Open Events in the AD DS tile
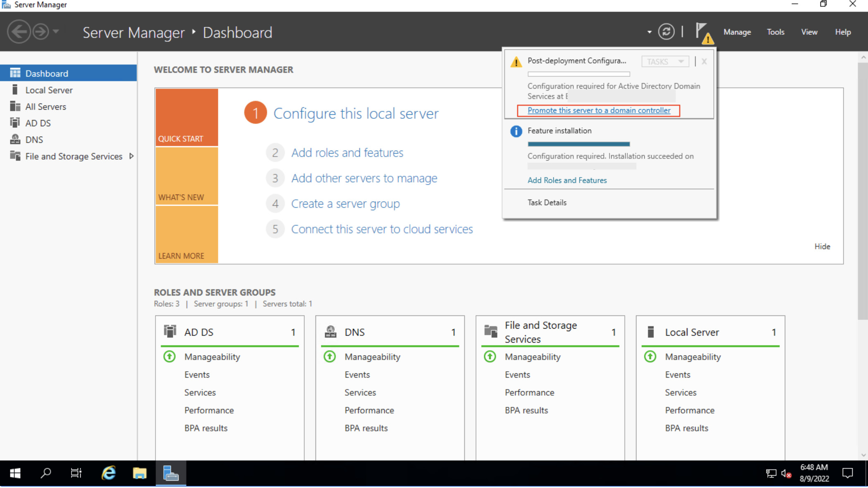The width and height of the screenshot is (868, 488). (197, 375)
